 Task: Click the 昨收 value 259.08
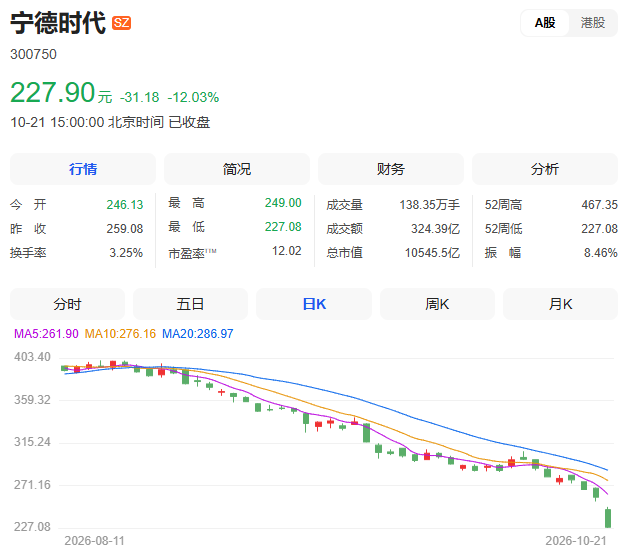[x=125, y=229]
